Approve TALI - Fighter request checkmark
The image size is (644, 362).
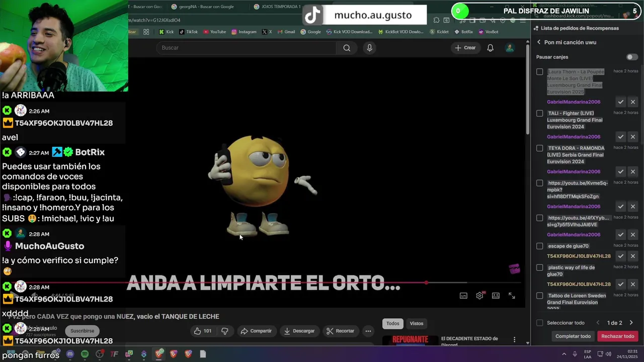point(621,137)
